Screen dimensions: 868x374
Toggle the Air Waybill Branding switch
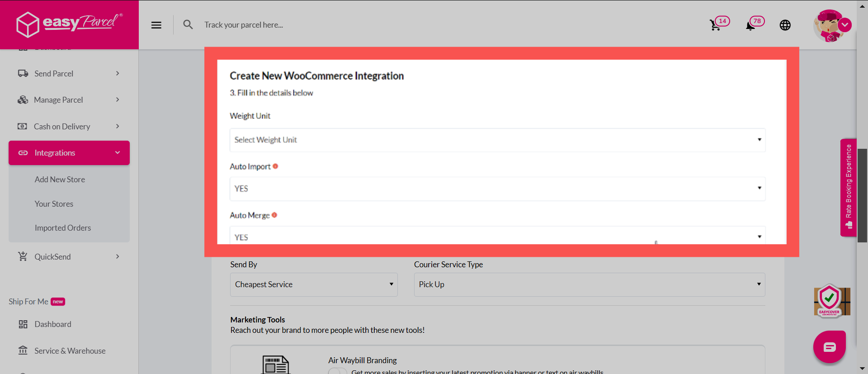(338, 371)
